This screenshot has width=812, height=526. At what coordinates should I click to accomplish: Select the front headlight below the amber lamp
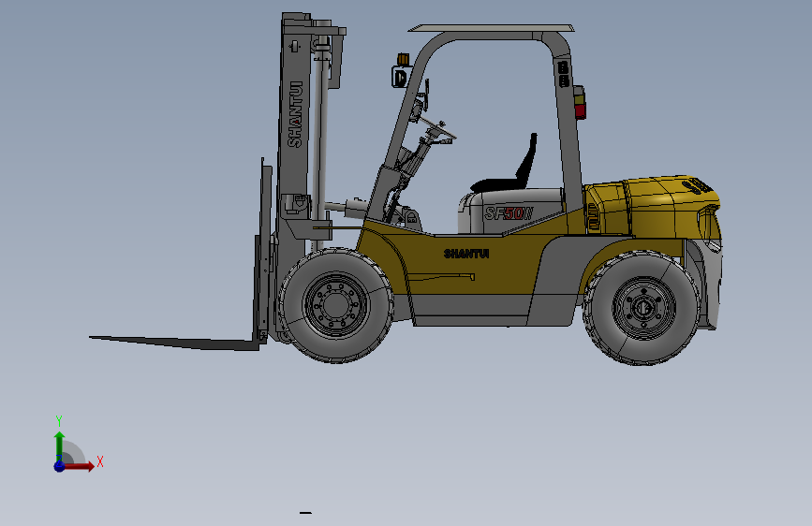point(399,77)
